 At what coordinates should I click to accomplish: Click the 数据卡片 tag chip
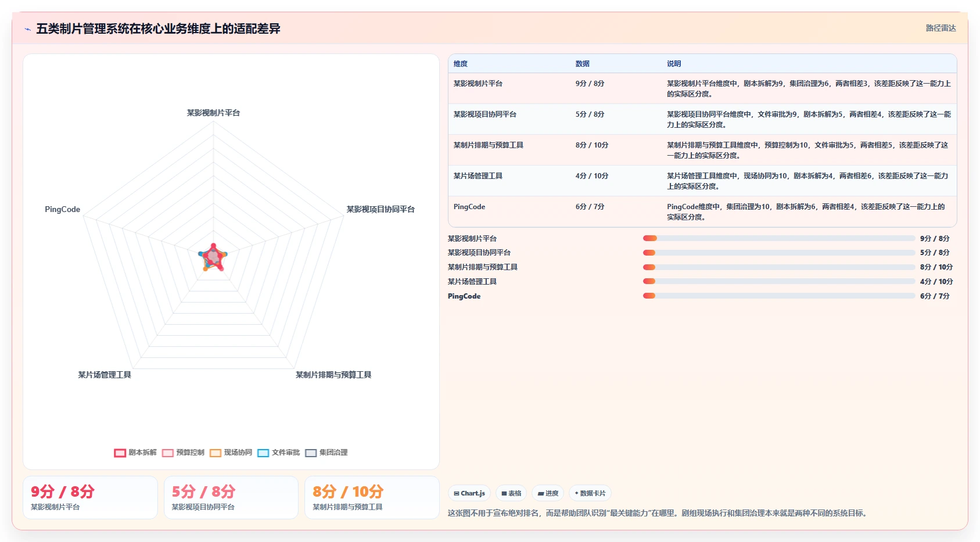click(x=590, y=493)
